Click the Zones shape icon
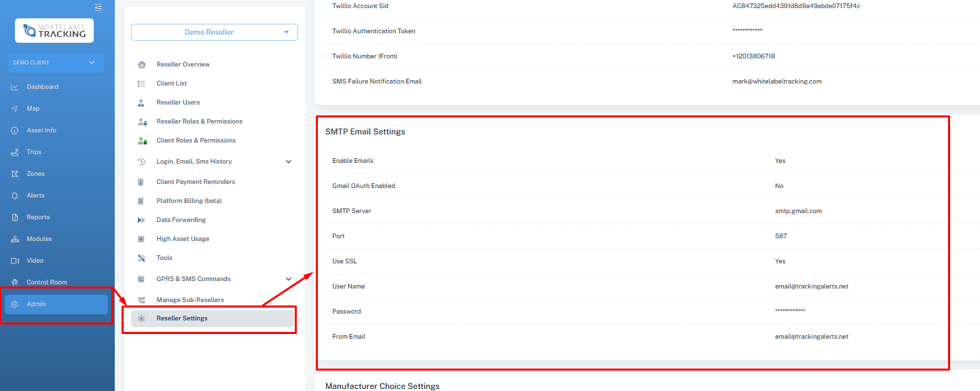The height and width of the screenshot is (391, 980). [x=15, y=174]
